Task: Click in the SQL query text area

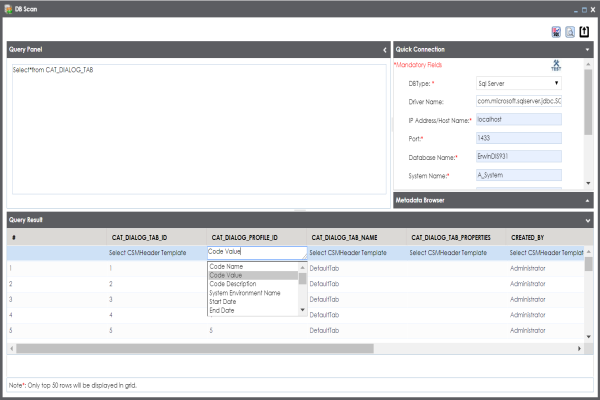Action: pos(200,130)
